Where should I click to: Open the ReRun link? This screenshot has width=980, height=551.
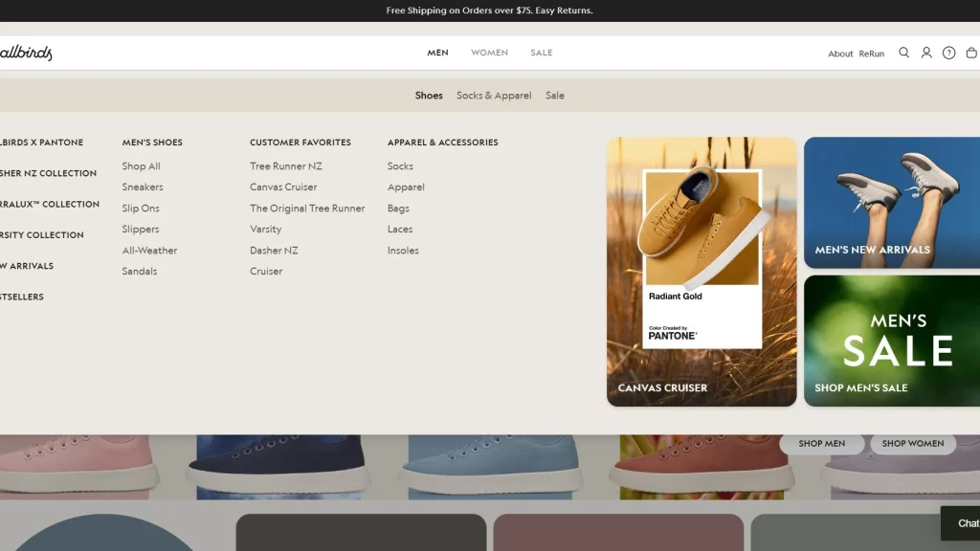(871, 54)
